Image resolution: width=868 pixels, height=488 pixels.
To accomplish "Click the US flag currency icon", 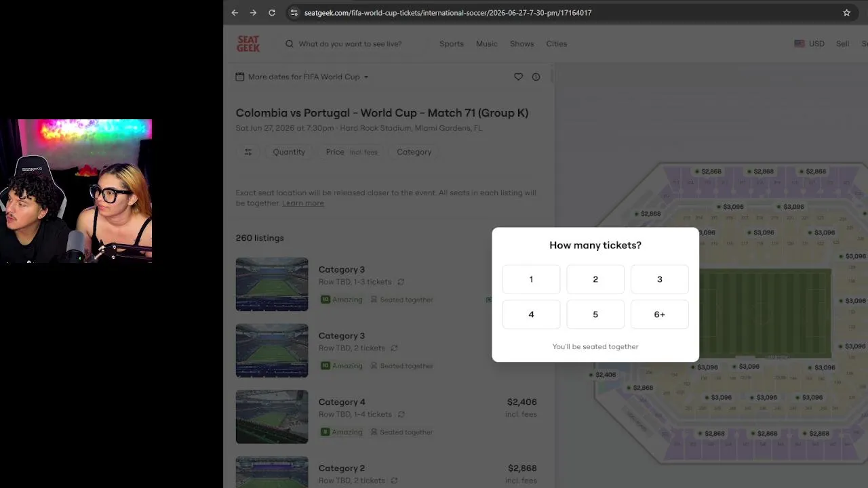I will pyautogui.click(x=800, y=43).
